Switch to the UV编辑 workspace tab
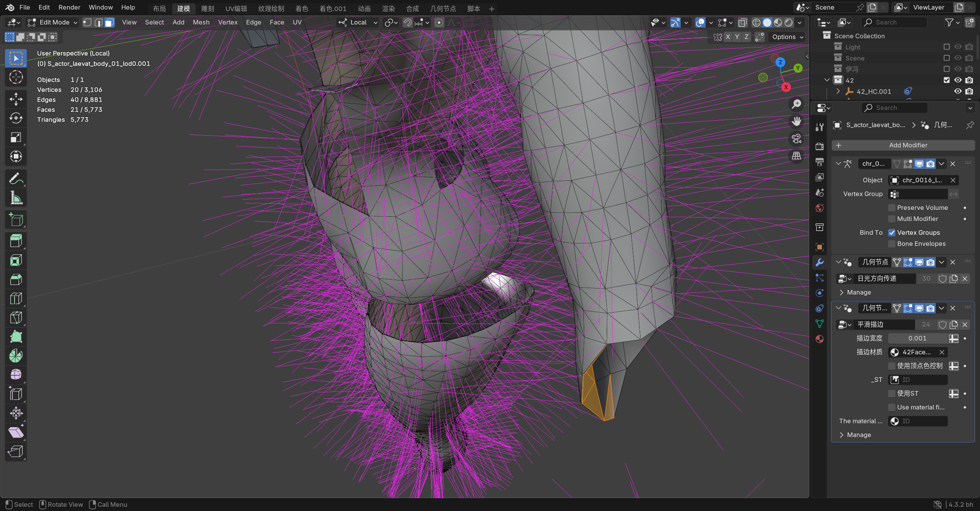The width and height of the screenshot is (980, 511). (x=236, y=8)
